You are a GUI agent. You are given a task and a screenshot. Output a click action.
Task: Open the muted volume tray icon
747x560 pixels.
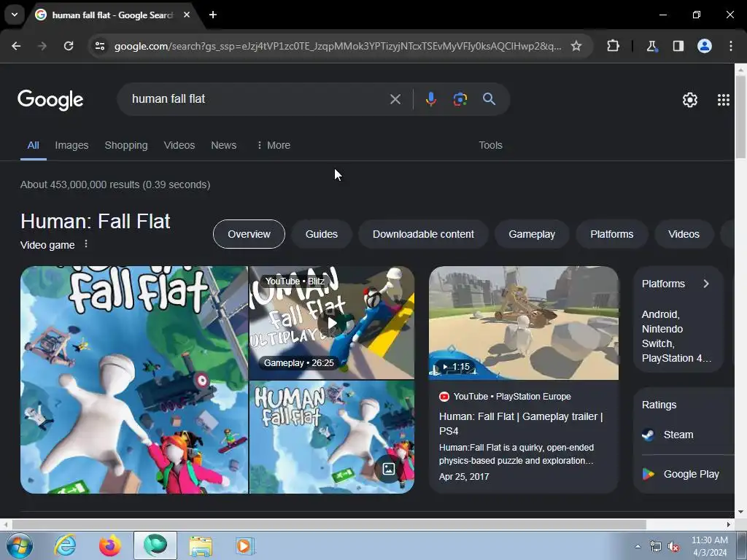point(673,547)
